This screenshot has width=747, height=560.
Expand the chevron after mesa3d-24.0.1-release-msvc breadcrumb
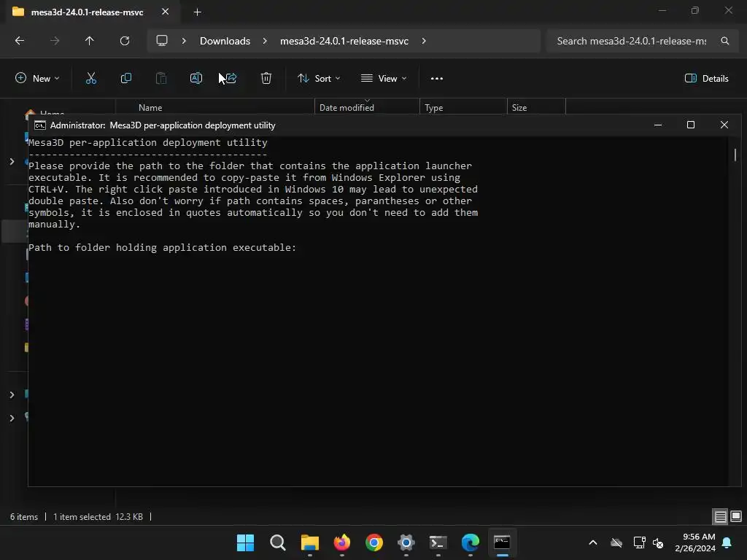click(x=424, y=41)
